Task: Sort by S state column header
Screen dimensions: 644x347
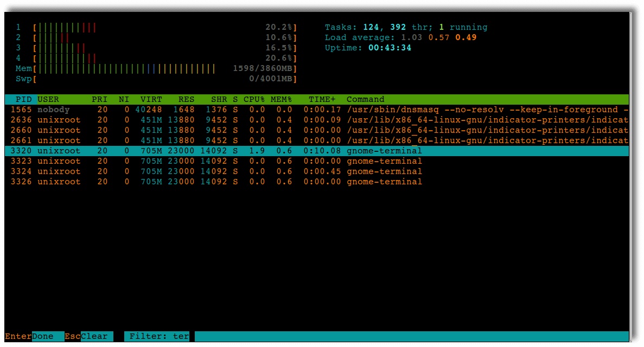Action: [235, 99]
